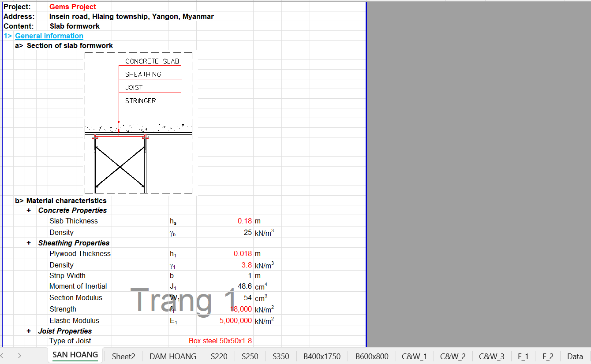Click the slab thickness value 0.18
Screen dimensions: 591x364
tap(245, 221)
